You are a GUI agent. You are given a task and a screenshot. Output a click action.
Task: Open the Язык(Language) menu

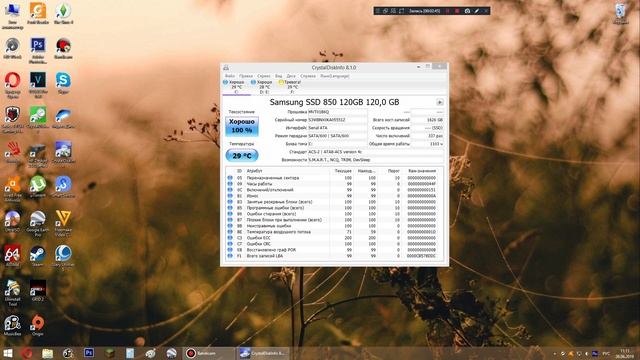(334, 76)
